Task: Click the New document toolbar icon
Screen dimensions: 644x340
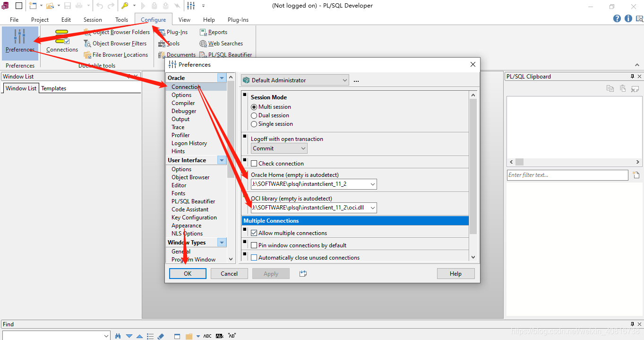Action: pyautogui.click(x=33, y=6)
